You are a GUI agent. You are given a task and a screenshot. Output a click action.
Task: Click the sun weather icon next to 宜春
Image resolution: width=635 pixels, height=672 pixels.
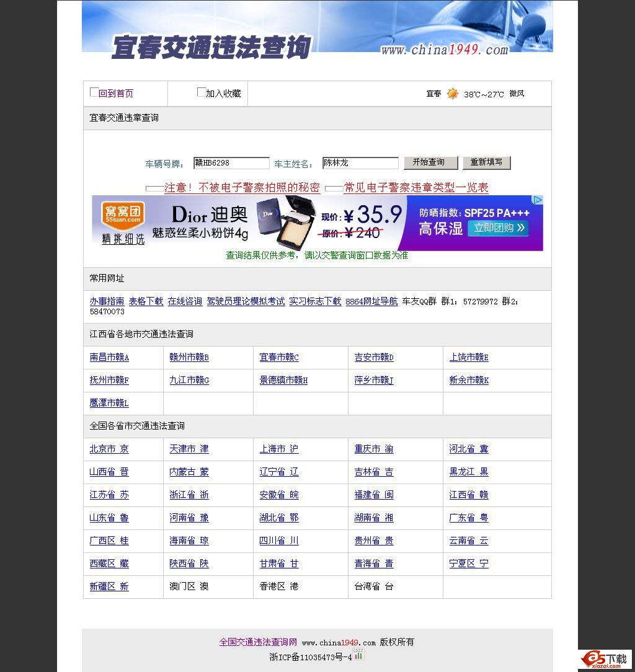(453, 93)
